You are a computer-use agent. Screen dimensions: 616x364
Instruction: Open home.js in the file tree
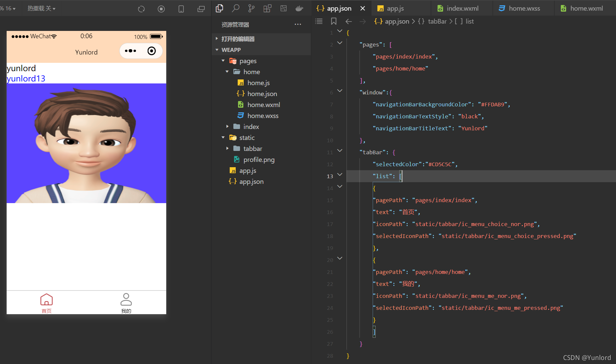258,83
